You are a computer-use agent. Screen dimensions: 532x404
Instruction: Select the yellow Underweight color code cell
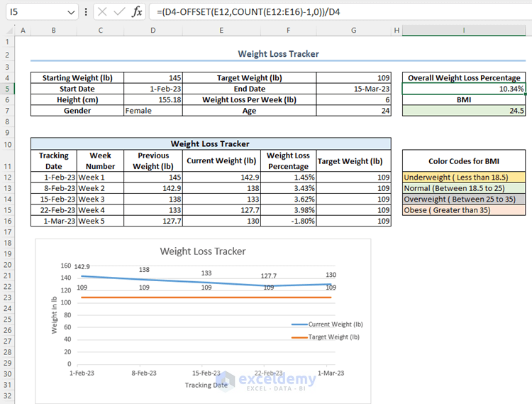tap(464, 177)
